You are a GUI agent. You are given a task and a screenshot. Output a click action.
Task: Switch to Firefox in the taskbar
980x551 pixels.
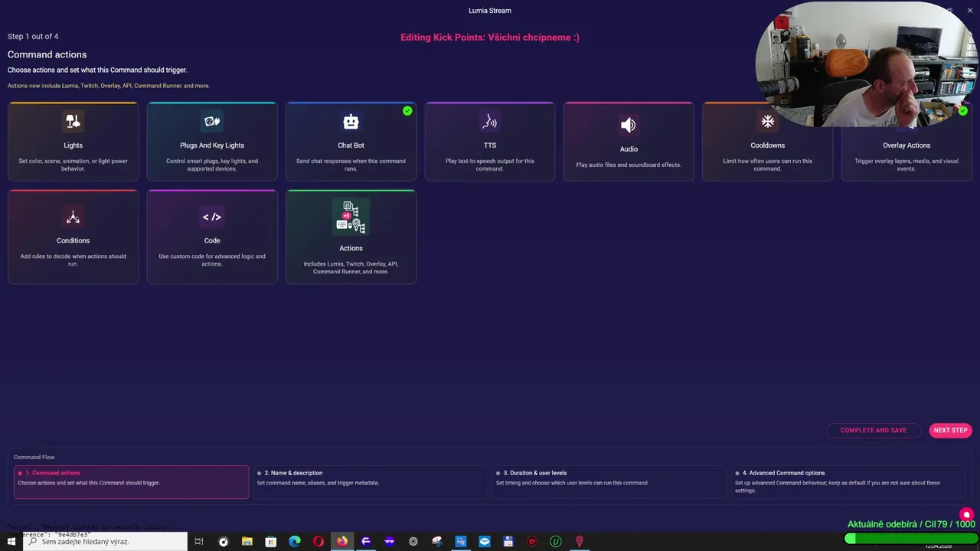(341, 541)
